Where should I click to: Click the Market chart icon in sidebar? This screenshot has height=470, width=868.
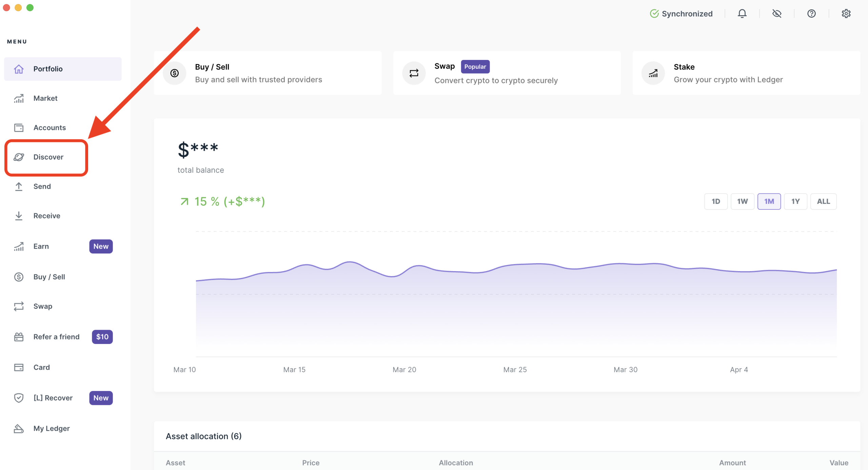19,98
